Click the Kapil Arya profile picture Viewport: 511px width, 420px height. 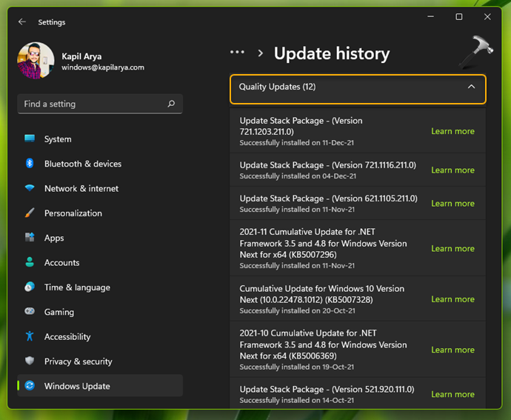click(x=36, y=61)
